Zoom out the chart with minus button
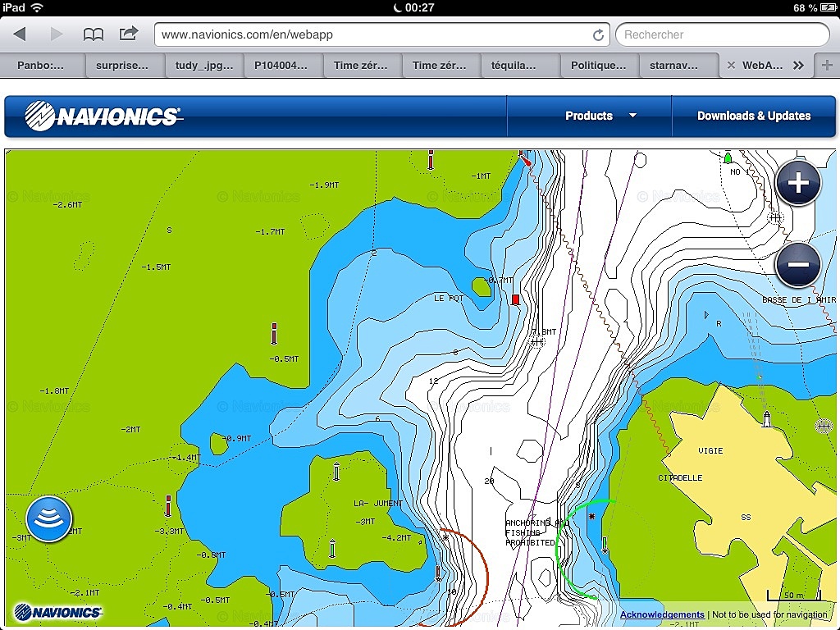Image resolution: width=840 pixels, height=630 pixels. (798, 265)
